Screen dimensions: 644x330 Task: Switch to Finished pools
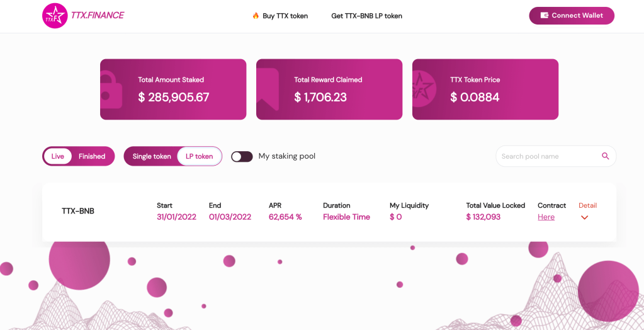point(92,156)
